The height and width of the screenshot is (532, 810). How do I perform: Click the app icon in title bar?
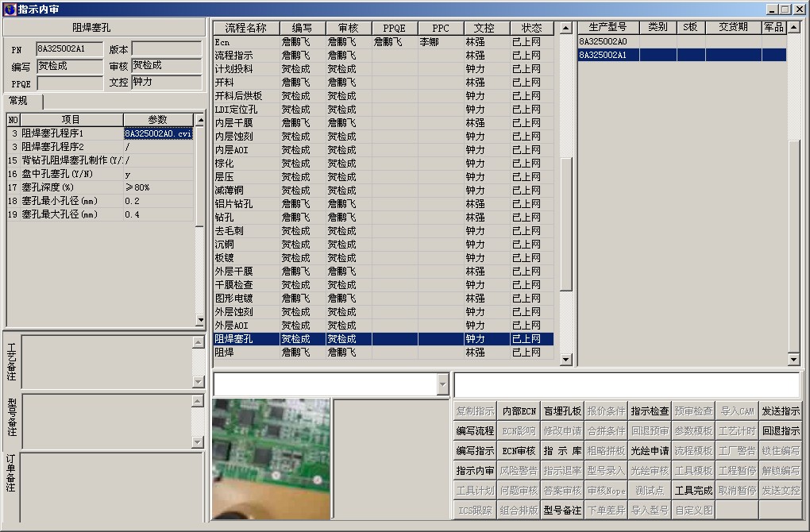[10, 9]
